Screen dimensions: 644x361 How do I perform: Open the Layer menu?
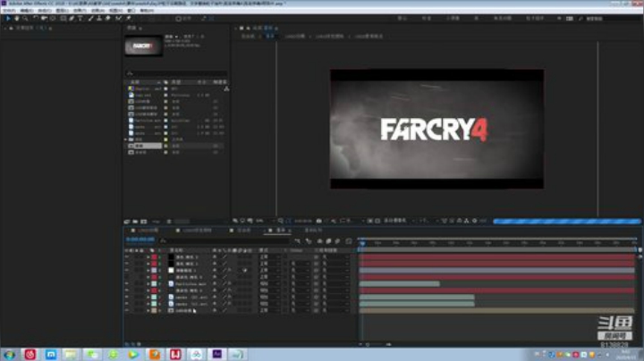63,10
